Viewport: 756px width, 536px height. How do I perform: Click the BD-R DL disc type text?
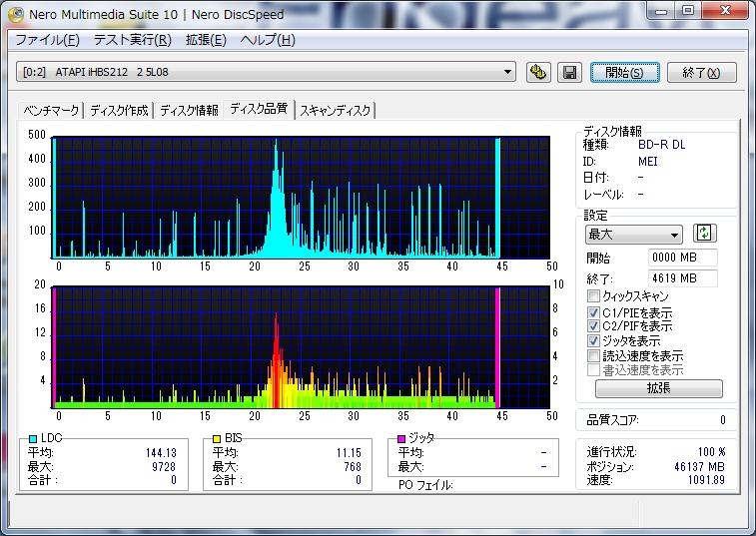[x=661, y=145]
